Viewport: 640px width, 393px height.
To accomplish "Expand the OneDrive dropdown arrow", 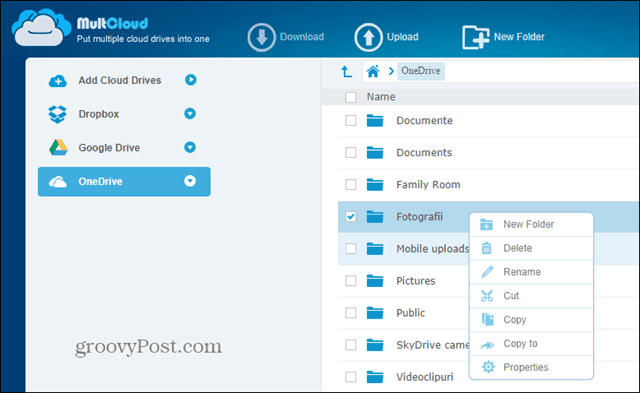I will click(190, 181).
